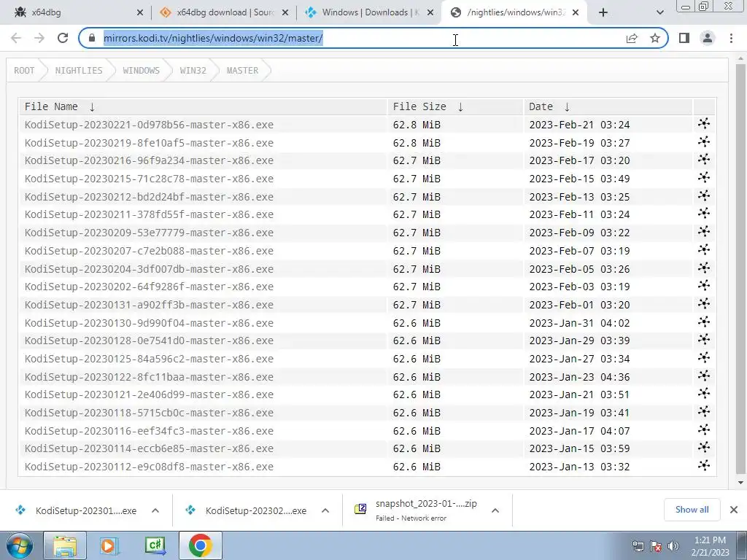Click mirror list icon for KodiSetup-20230121 row
This screenshot has width=747, height=560.
(704, 393)
